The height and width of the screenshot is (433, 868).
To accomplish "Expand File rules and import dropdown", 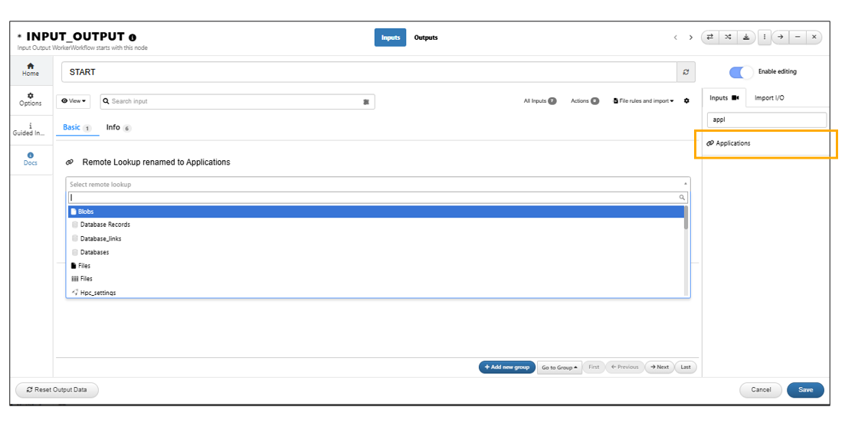I will (x=644, y=101).
